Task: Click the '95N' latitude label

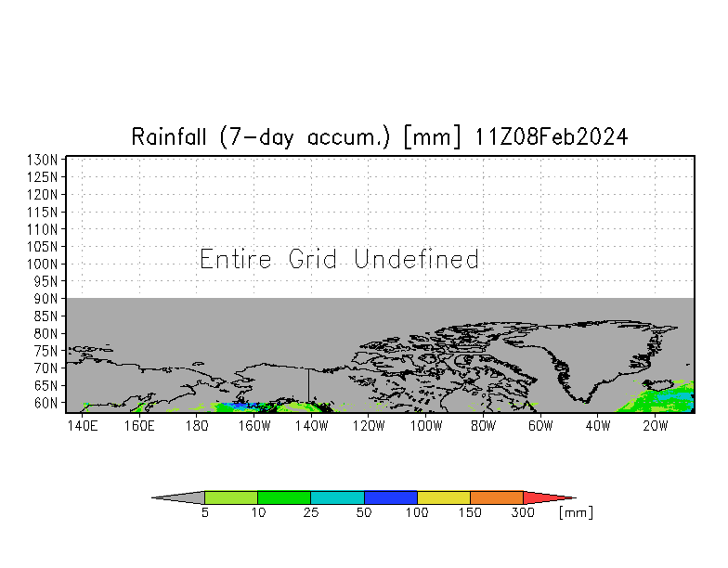Action: (45, 281)
